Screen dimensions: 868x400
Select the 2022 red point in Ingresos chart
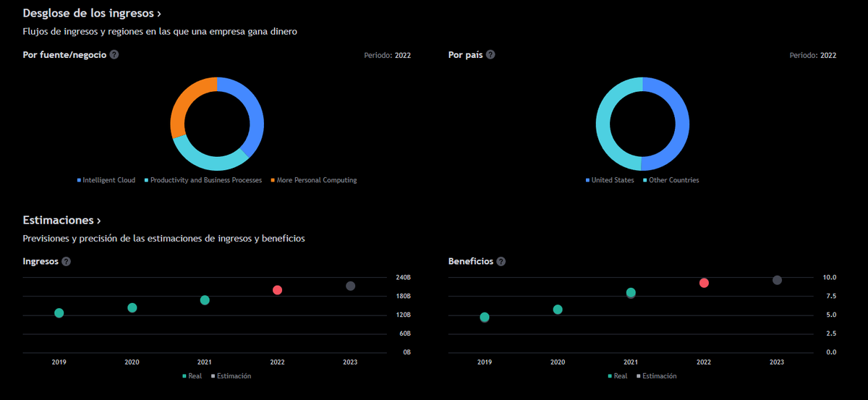pyautogui.click(x=277, y=290)
